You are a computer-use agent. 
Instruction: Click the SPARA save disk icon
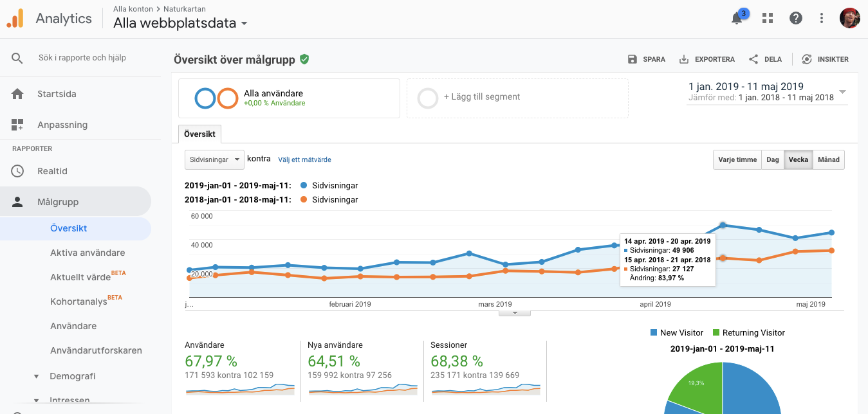(x=633, y=59)
